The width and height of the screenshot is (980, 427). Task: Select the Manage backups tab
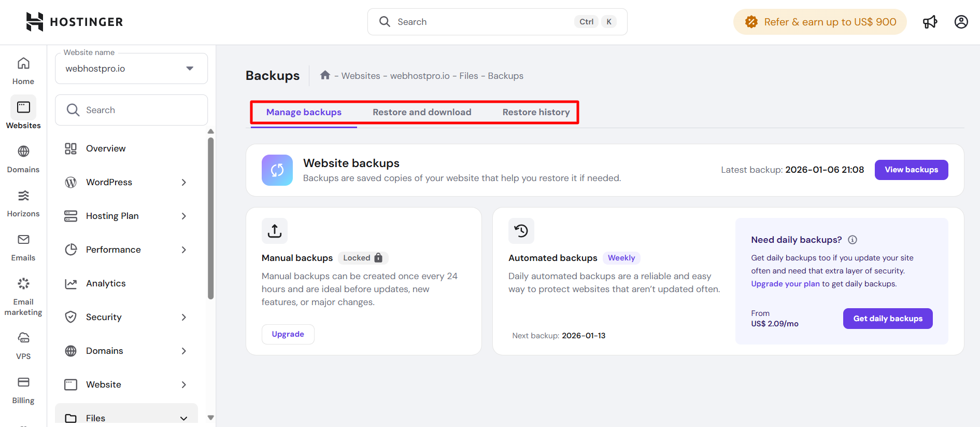[x=304, y=112]
